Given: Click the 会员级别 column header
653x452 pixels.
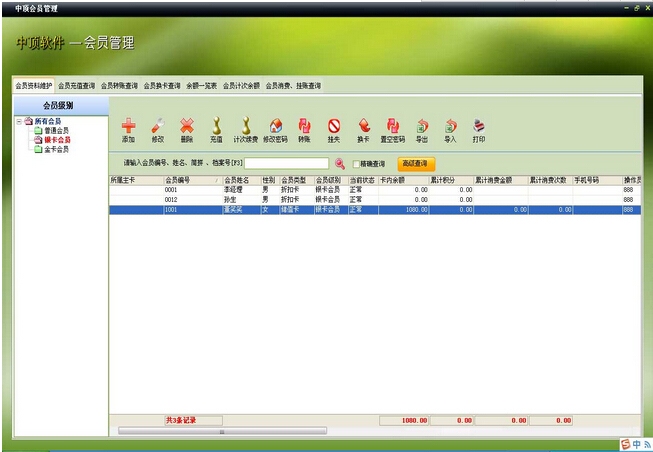Looking at the screenshot, I should coord(331,180).
